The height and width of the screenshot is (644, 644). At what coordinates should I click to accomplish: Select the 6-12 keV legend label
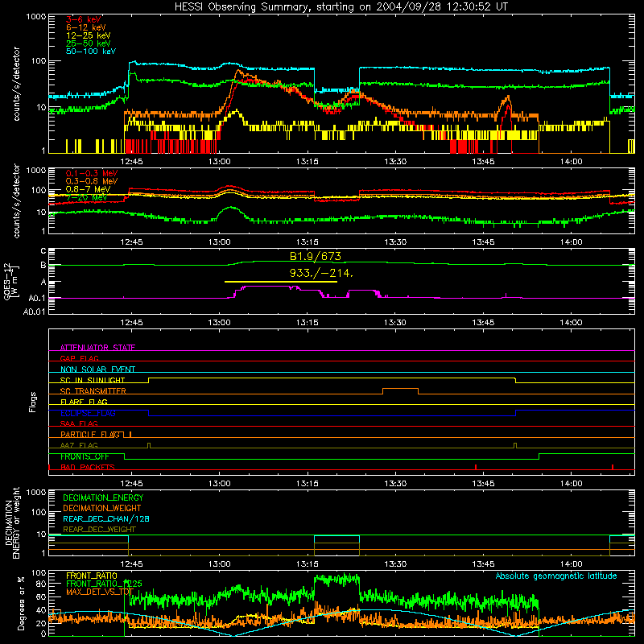[x=86, y=27]
